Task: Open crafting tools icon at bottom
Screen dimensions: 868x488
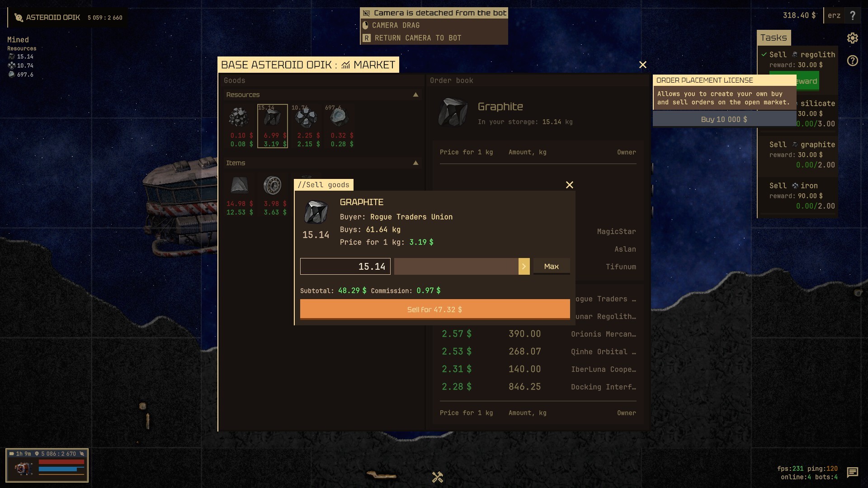Action: coord(437,477)
